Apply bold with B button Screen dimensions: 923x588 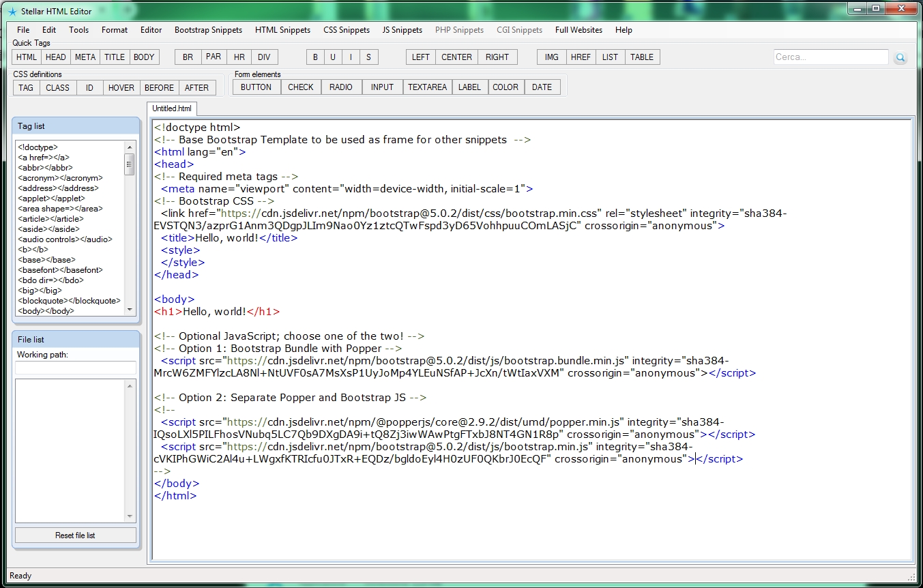[x=315, y=57]
